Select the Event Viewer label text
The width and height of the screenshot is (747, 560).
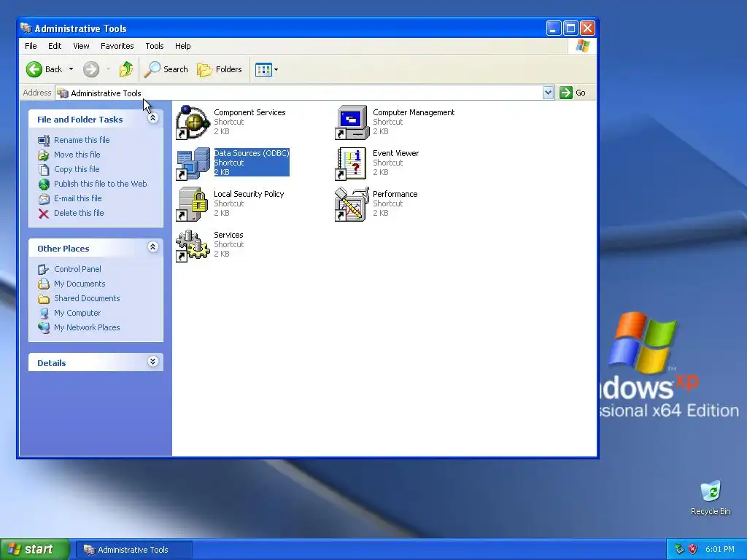(395, 153)
